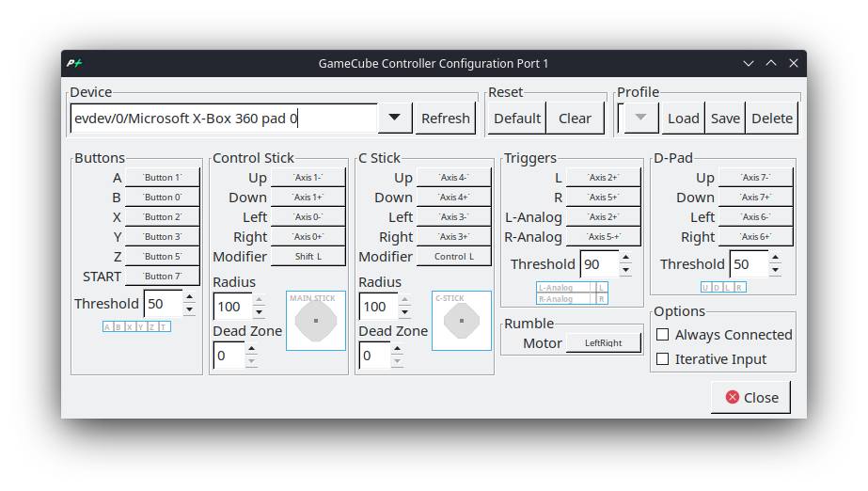Remap the Z button binding 'Button 5'

(162, 256)
